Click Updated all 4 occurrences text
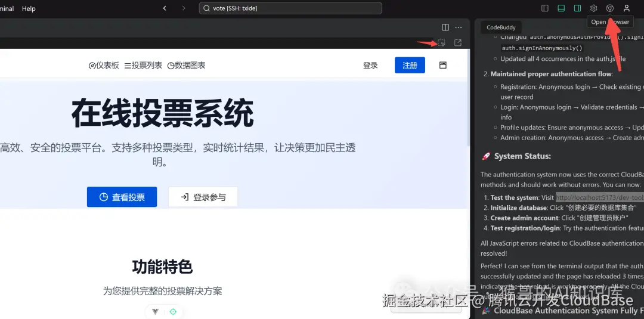 click(x=563, y=58)
